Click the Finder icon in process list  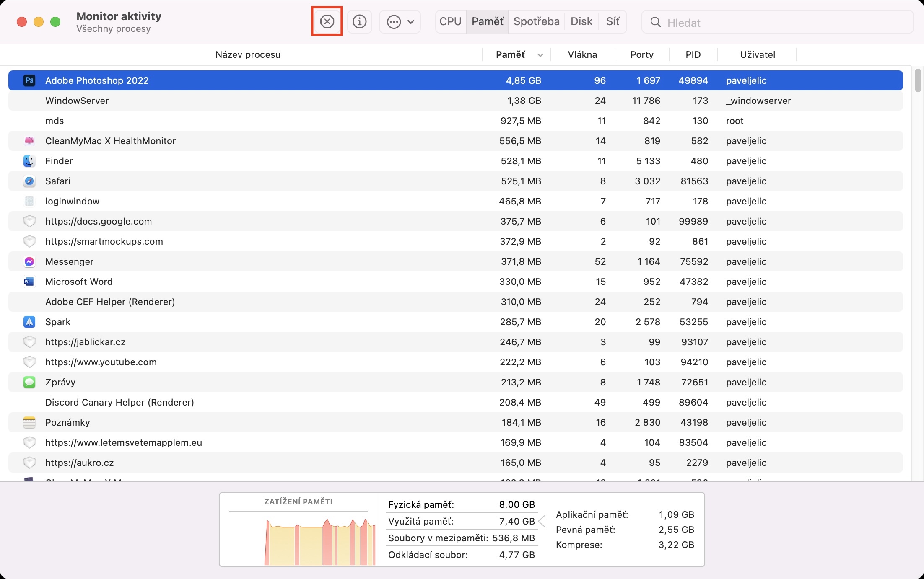[x=29, y=161]
